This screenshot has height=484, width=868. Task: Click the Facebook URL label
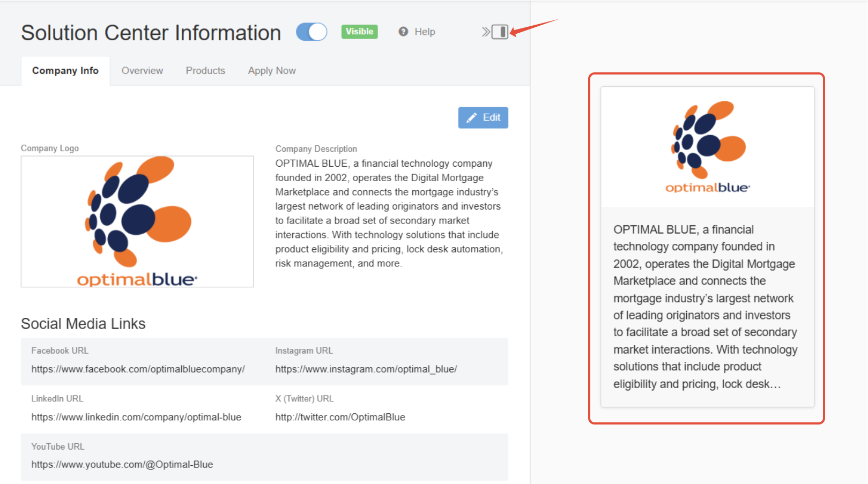tap(60, 351)
